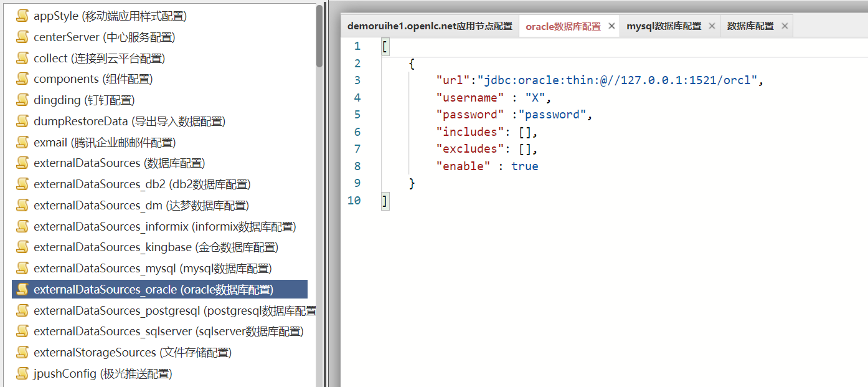Click the externalDataSources_informix scroll icon
This screenshot has height=387, width=868.
coord(22,227)
